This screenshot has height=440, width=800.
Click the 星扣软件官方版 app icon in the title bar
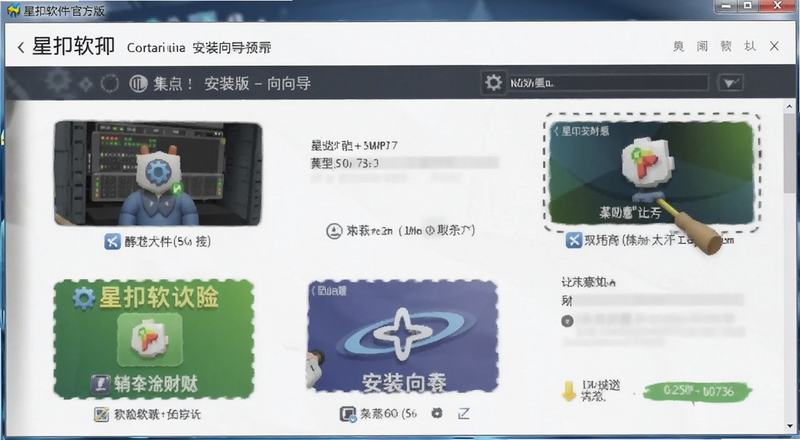(x=13, y=10)
